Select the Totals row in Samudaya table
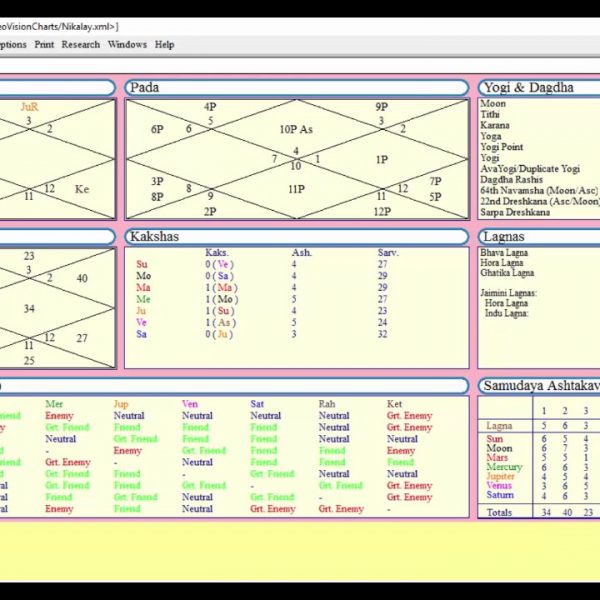The height and width of the screenshot is (600, 600). pos(499,512)
